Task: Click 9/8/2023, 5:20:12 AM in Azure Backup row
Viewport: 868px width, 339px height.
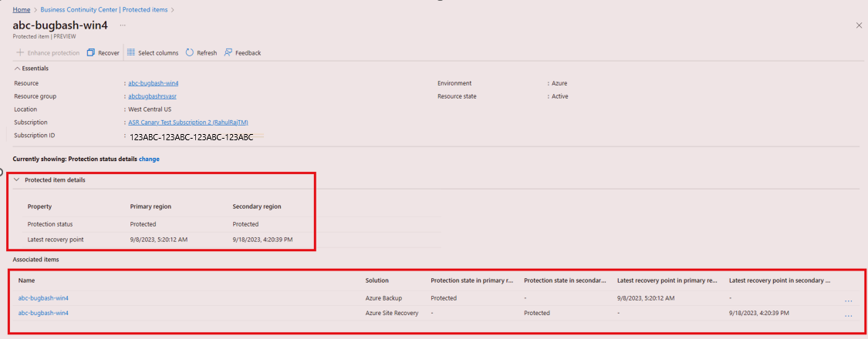Action: tap(646, 298)
